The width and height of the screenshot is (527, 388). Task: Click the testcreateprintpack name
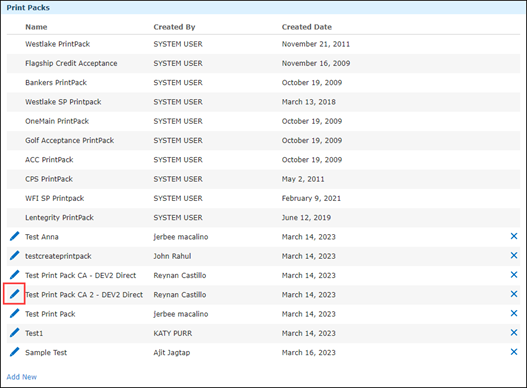click(x=58, y=256)
